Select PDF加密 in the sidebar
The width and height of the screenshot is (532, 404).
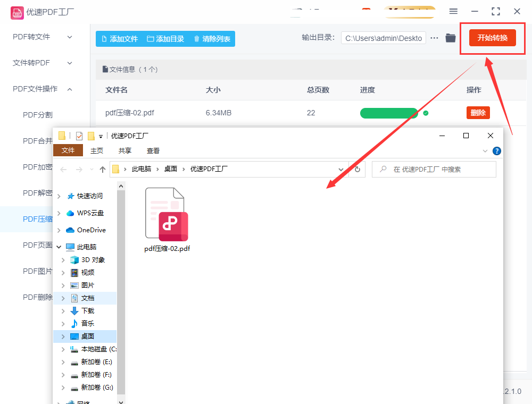pyautogui.click(x=38, y=167)
